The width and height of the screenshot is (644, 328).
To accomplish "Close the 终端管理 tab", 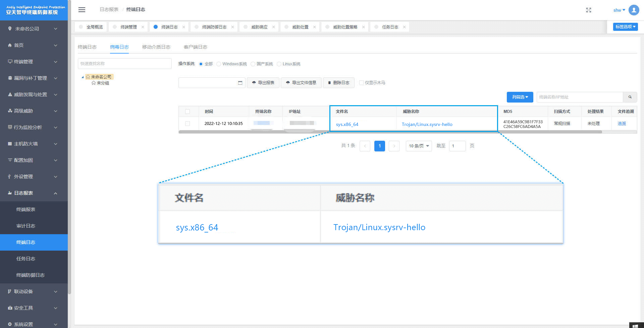I will (143, 27).
